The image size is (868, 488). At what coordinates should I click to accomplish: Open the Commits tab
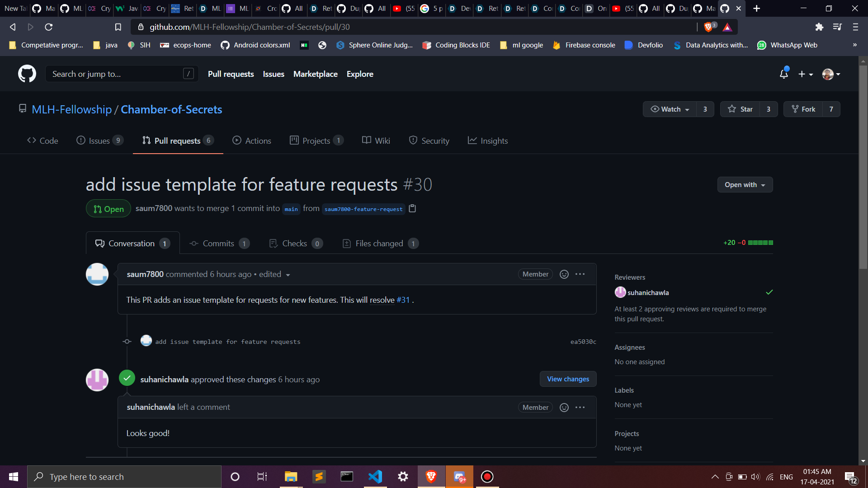pyautogui.click(x=218, y=244)
